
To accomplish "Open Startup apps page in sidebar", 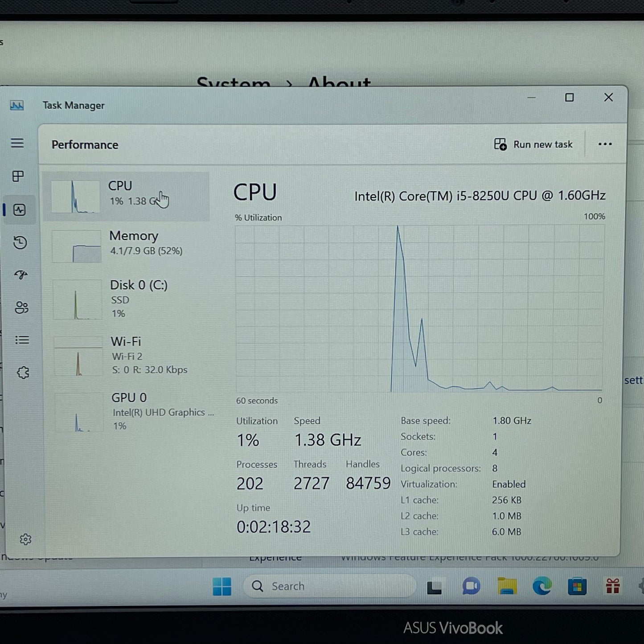I will (x=21, y=275).
